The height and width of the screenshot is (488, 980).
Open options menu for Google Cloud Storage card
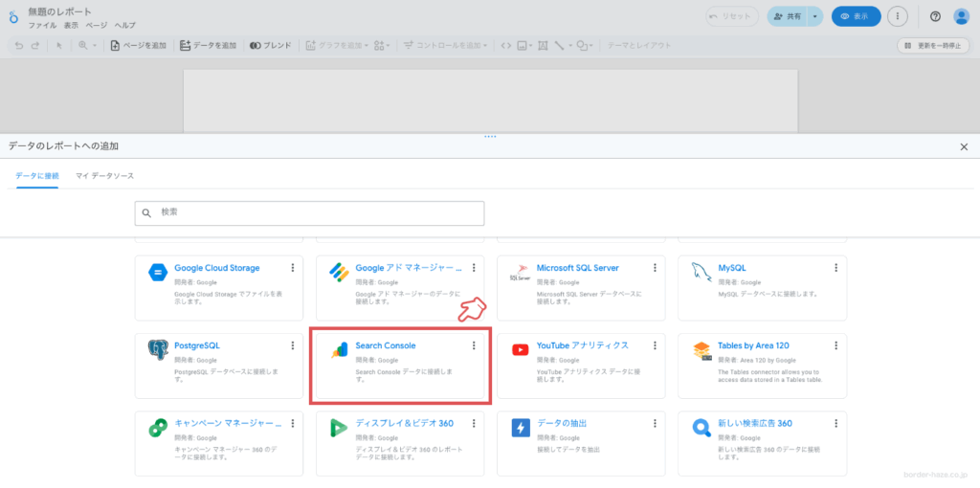pyautogui.click(x=293, y=268)
